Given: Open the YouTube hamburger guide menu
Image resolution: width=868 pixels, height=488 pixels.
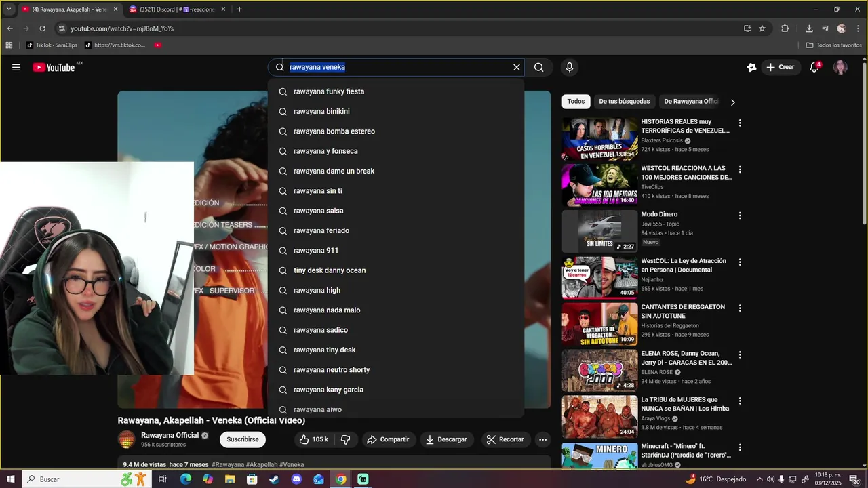Looking at the screenshot, I should 16,67.
